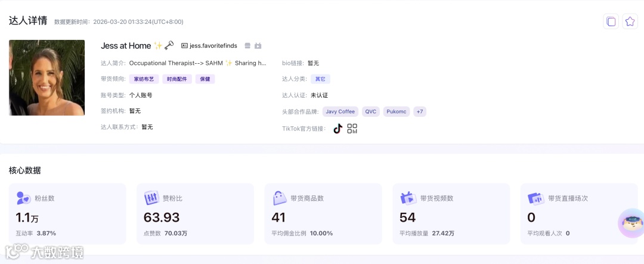Expand the +7 more brands tag

[x=420, y=111]
